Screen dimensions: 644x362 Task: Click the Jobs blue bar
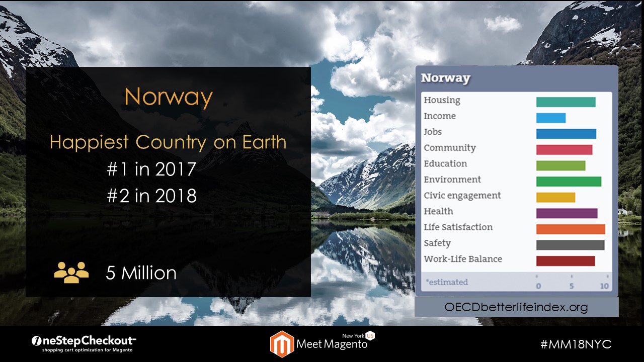click(x=566, y=134)
